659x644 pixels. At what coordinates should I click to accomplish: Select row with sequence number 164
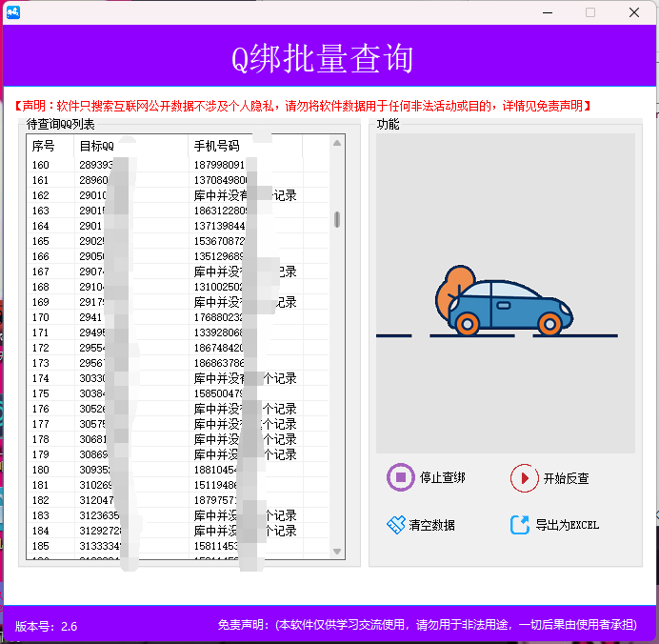[x=178, y=226]
